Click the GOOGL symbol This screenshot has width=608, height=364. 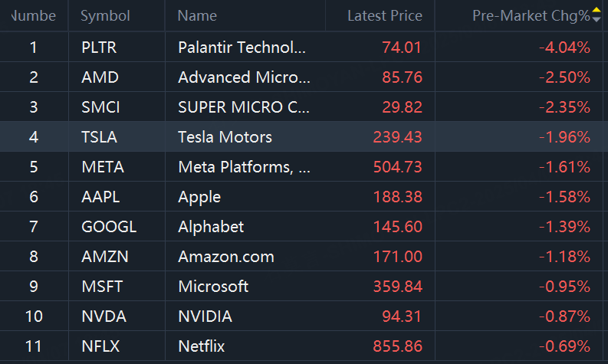pyautogui.click(x=108, y=227)
